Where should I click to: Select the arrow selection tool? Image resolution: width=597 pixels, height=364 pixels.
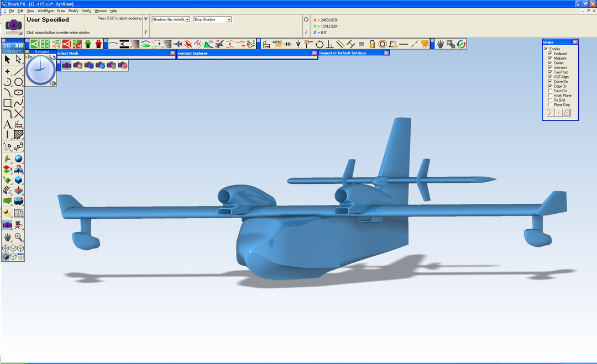pyautogui.click(x=7, y=59)
